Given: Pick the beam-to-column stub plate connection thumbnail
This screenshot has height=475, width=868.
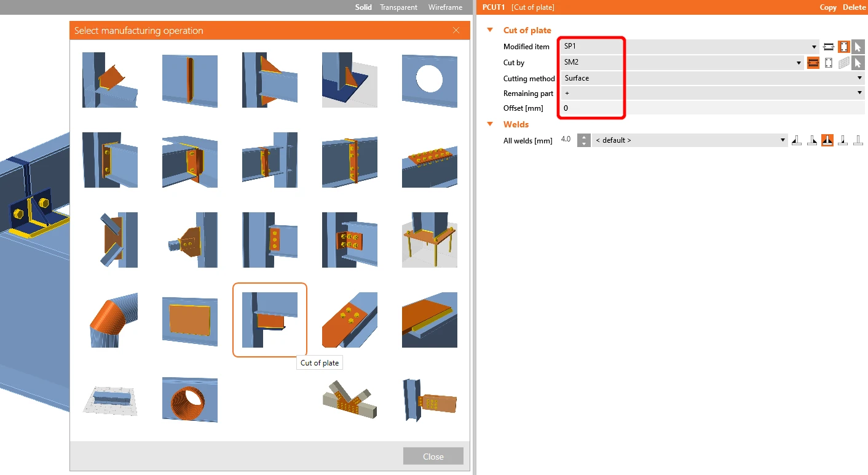Looking at the screenshot, I should coord(270,160).
